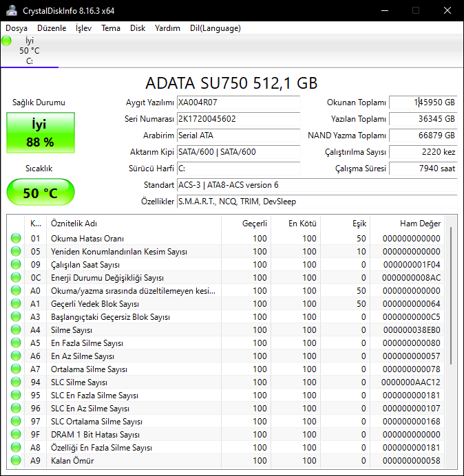Click the status icon for attribute 09
Screen dimensions: 464x476
(16, 264)
